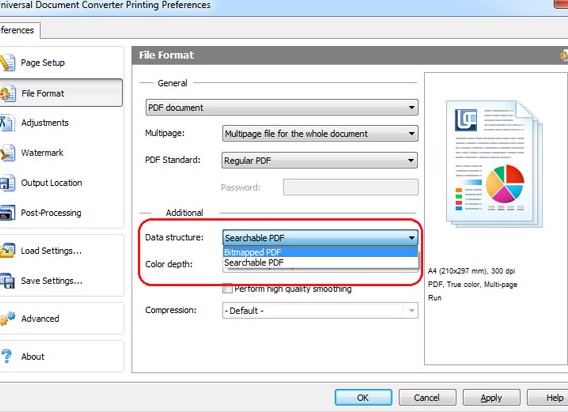The width and height of the screenshot is (568, 412).
Task: Click the Save Settings disk icon
Action: point(7,280)
